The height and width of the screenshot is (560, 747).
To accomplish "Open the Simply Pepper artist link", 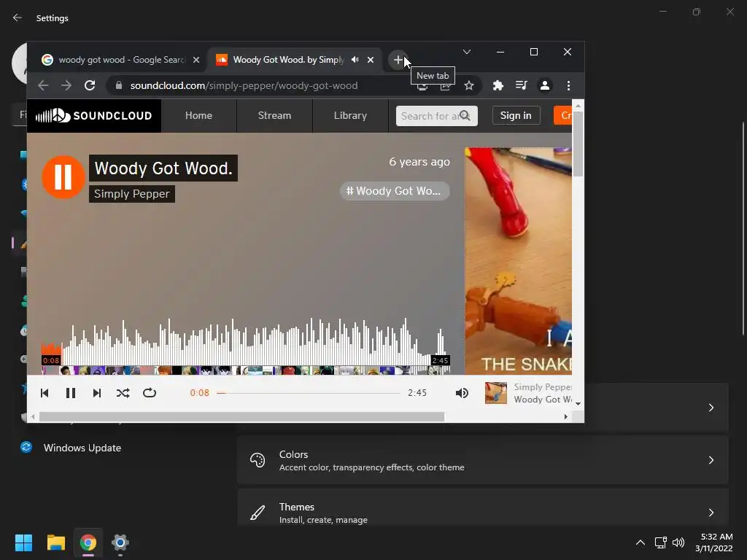I will coord(132,194).
